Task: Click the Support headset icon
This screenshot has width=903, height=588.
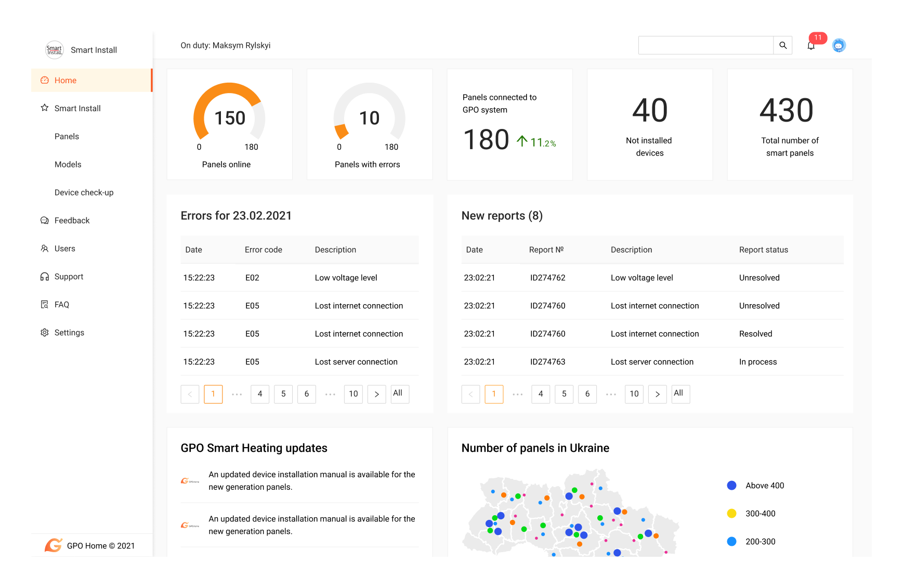Action: coord(45,277)
